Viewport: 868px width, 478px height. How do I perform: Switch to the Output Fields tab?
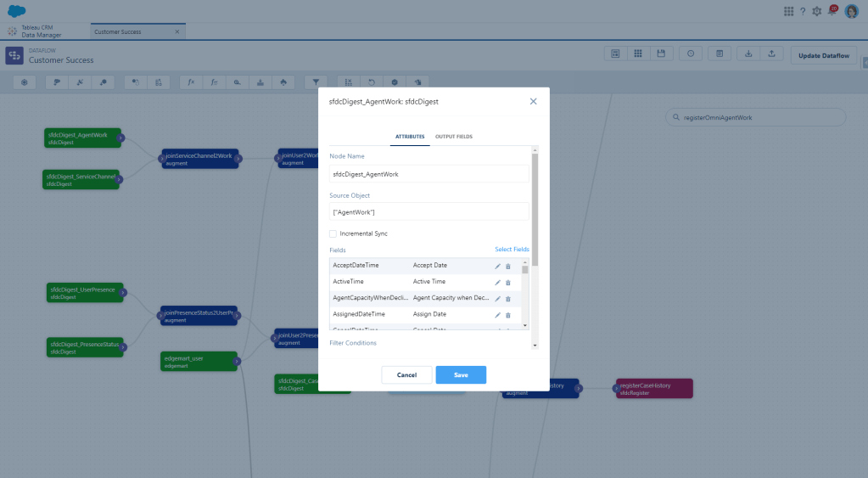(454, 137)
